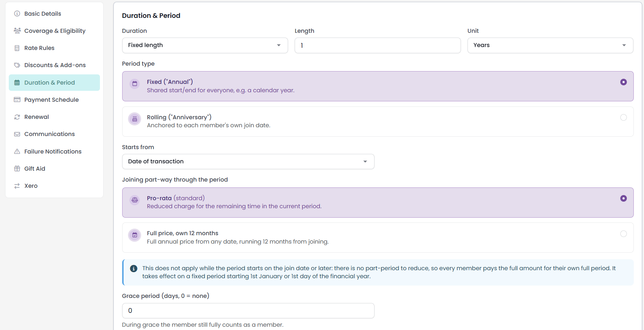Click the Length input field
Viewport: 644px width, 330px height.
click(x=377, y=45)
